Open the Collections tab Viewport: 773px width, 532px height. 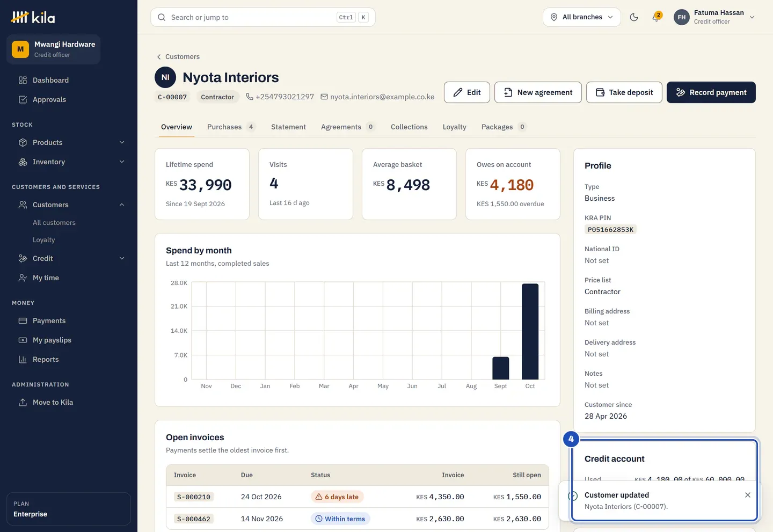[409, 127]
